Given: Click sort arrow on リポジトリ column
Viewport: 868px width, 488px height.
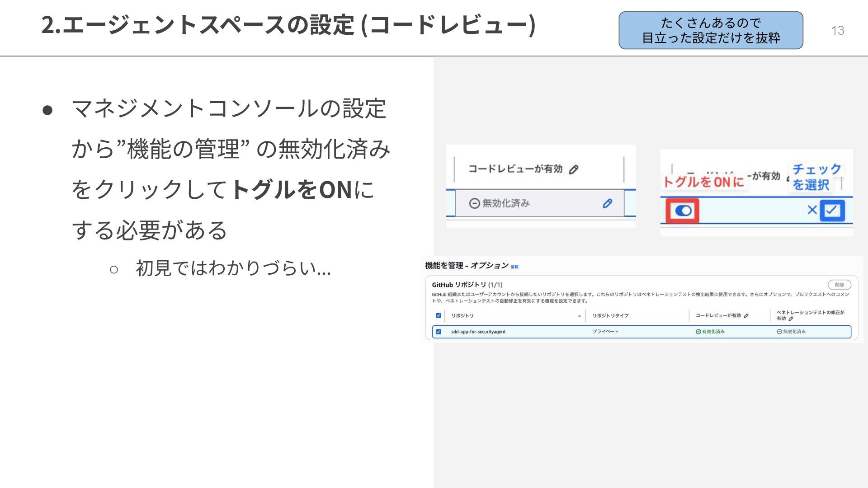Looking at the screenshot, I should tap(579, 316).
